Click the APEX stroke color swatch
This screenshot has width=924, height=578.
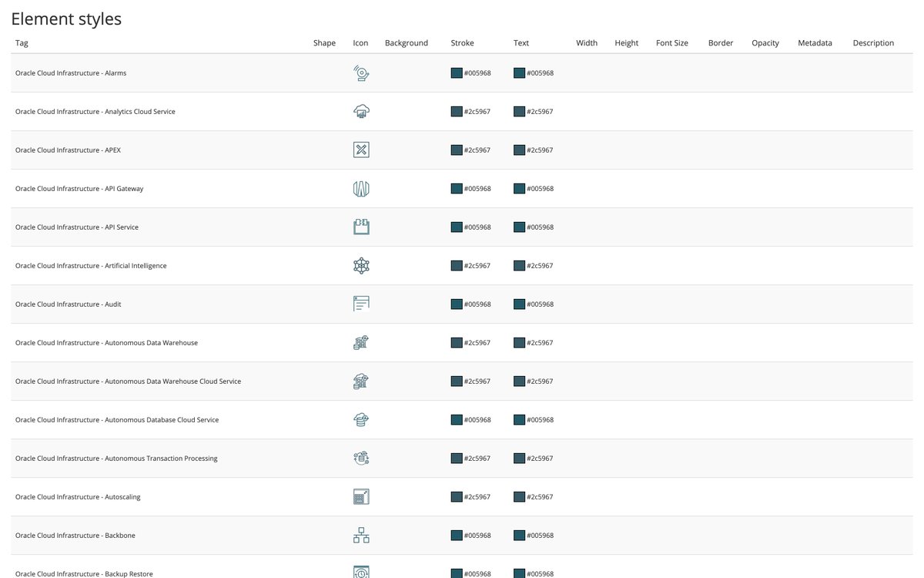(x=457, y=150)
